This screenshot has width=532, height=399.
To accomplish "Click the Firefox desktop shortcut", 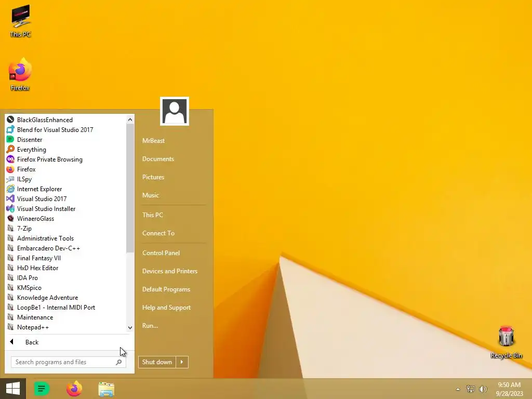I will [20, 75].
